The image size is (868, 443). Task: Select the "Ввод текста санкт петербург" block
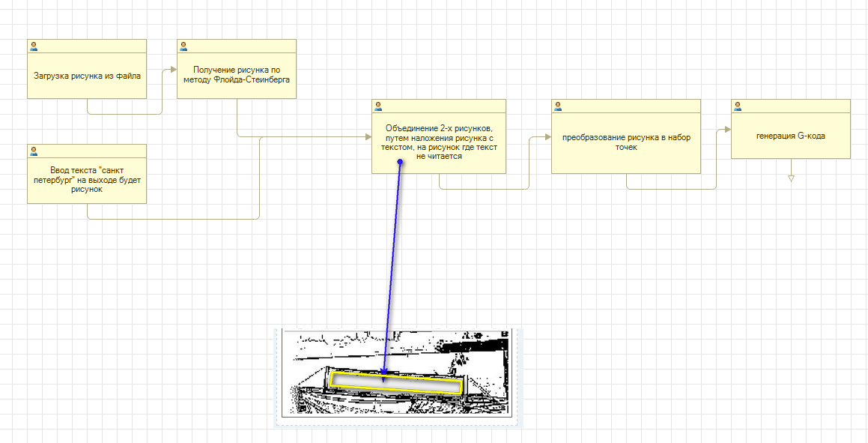87,174
